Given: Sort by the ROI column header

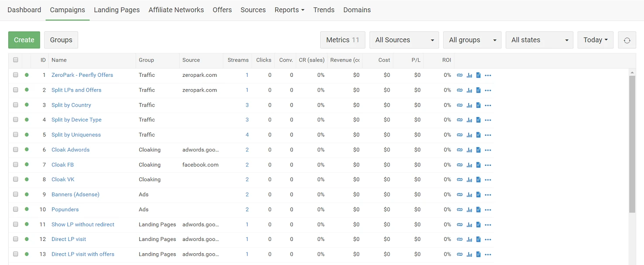Looking at the screenshot, I should (446, 60).
